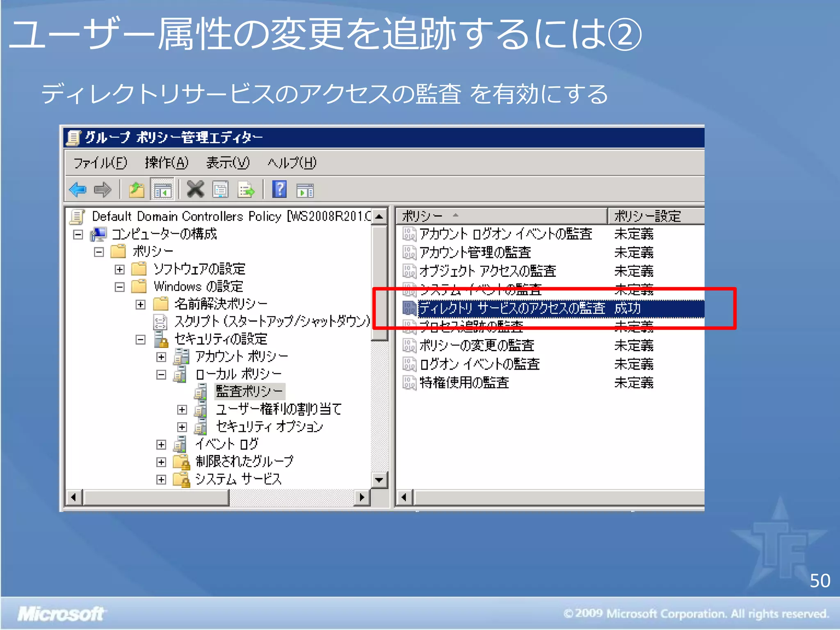840x630 pixels.
Task: Expand the セキュリティ オプション node
Action: click(183, 427)
